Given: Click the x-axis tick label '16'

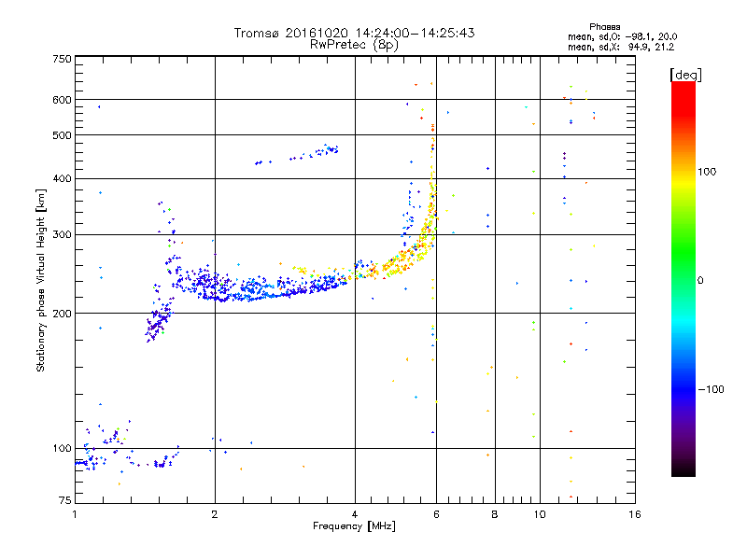Looking at the screenshot, I should 635,514.
